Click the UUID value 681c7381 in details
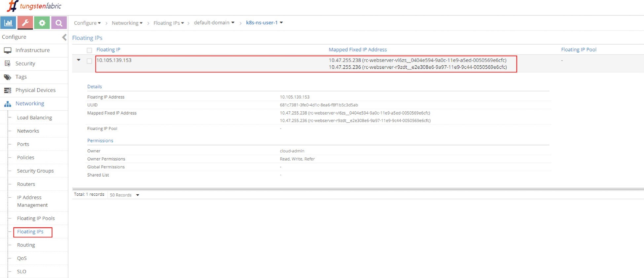This screenshot has height=278, width=644. click(319, 105)
